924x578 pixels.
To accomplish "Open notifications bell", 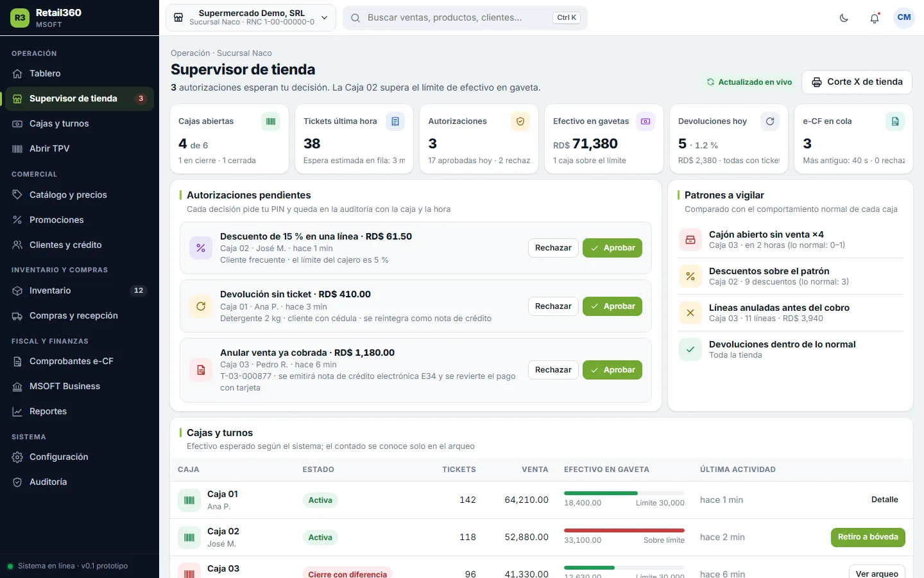I will tap(875, 18).
